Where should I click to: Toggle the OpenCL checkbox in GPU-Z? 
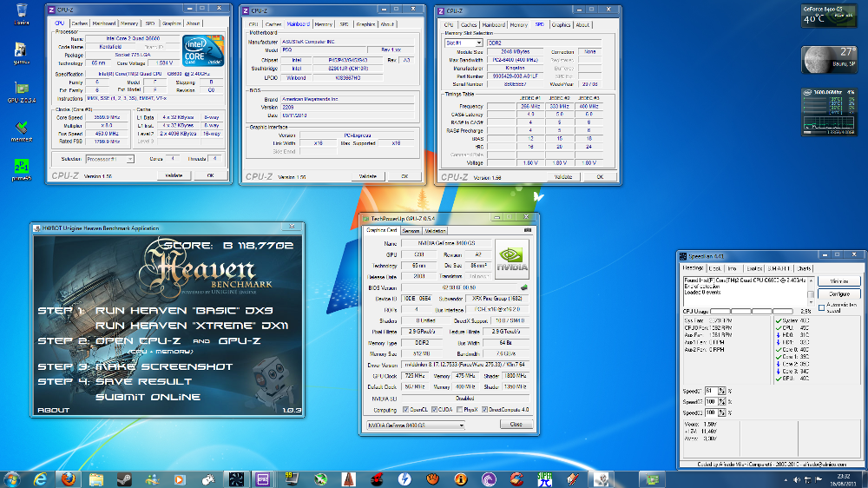point(405,410)
